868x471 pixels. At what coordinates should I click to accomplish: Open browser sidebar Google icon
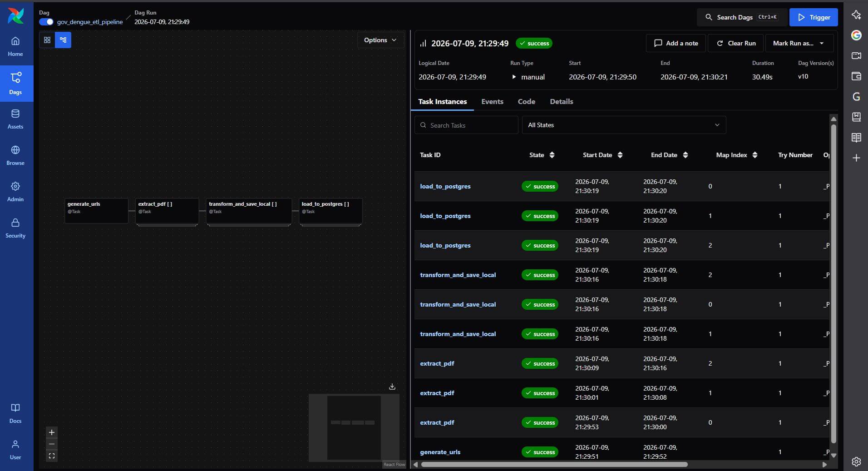[x=856, y=35]
